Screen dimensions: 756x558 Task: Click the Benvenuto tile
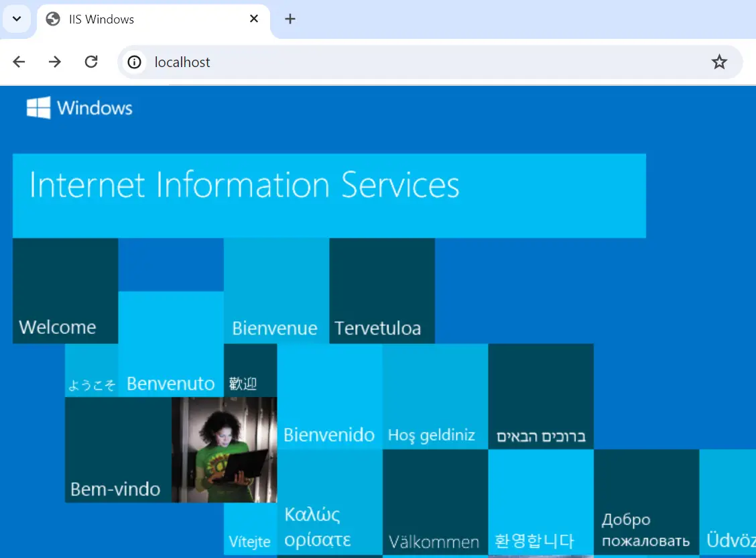[x=171, y=344]
